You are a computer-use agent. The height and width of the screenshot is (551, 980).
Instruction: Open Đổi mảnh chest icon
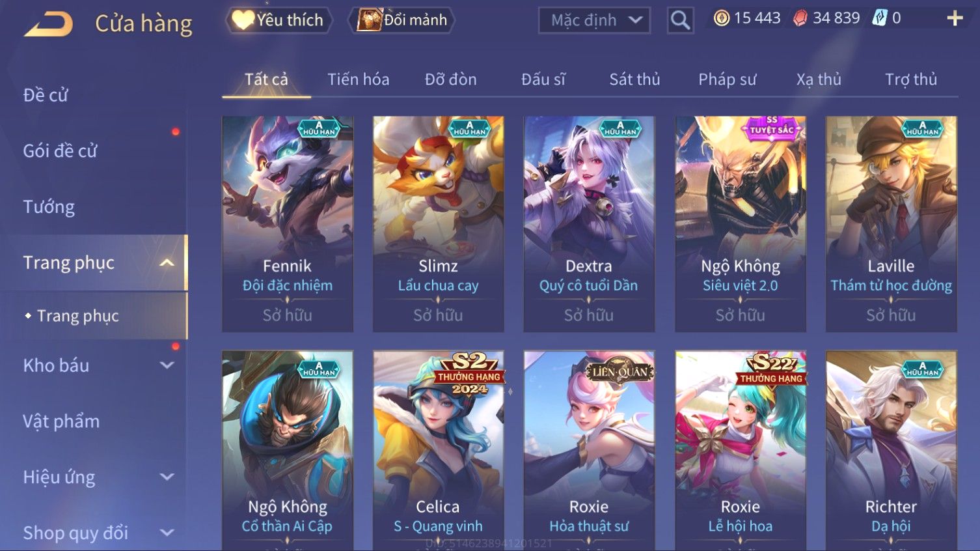click(368, 20)
